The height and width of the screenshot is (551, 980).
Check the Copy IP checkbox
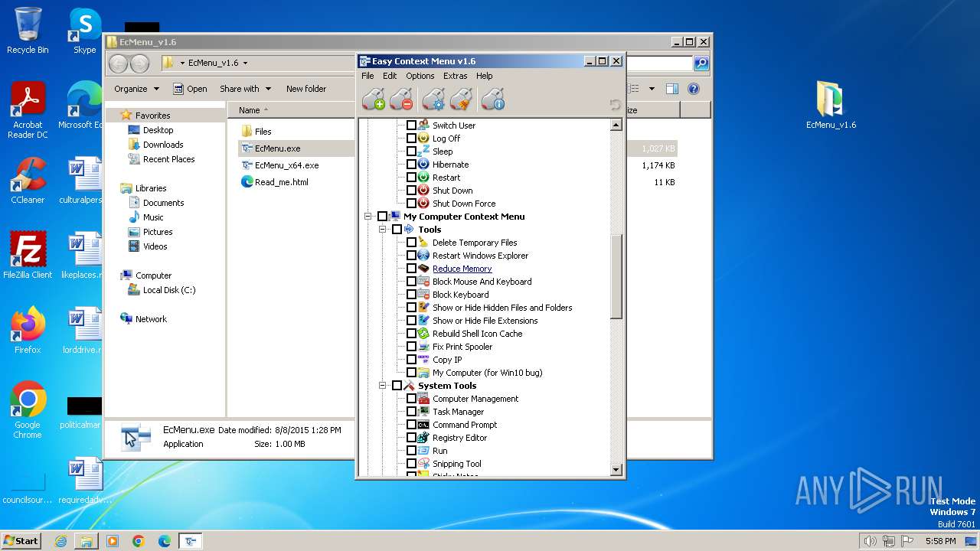point(411,360)
